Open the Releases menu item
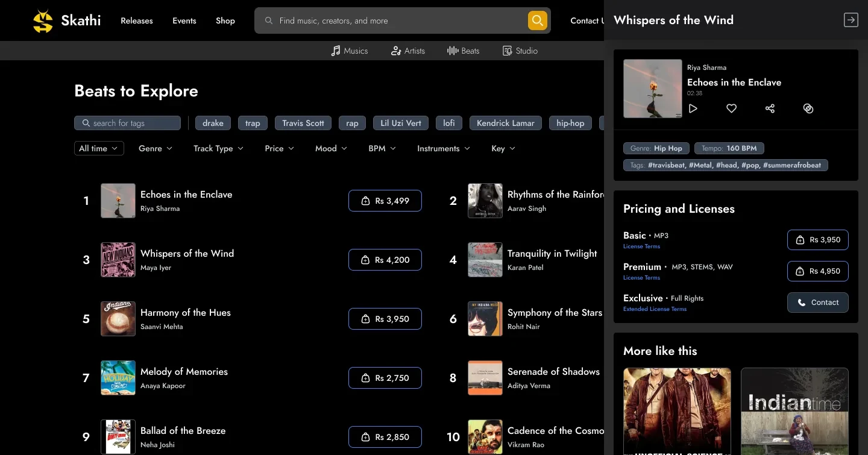 pos(137,20)
